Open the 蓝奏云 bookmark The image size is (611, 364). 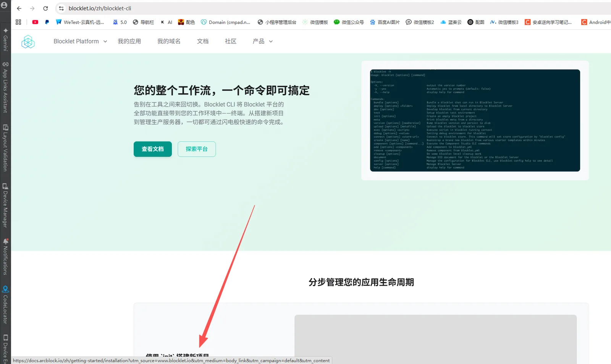pyautogui.click(x=451, y=22)
